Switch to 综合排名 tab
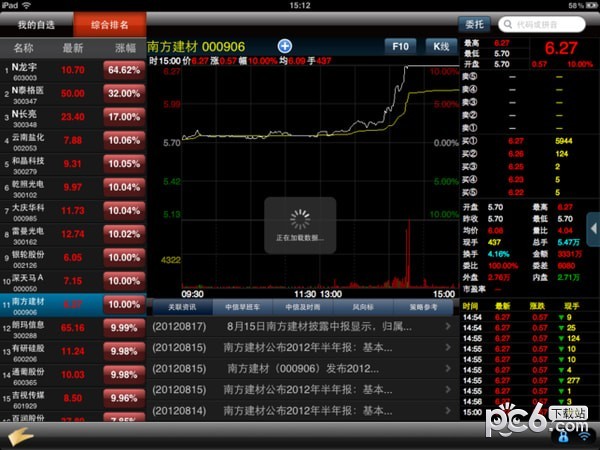The width and height of the screenshot is (600, 450). (x=110, y=25)
